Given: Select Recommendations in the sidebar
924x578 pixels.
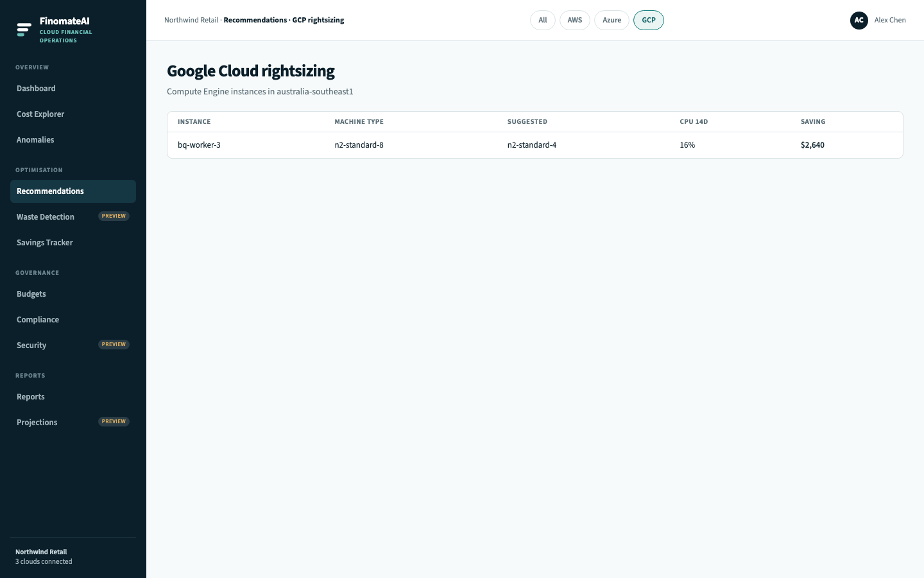Looking at the screenshot, I should coord(73,191).
